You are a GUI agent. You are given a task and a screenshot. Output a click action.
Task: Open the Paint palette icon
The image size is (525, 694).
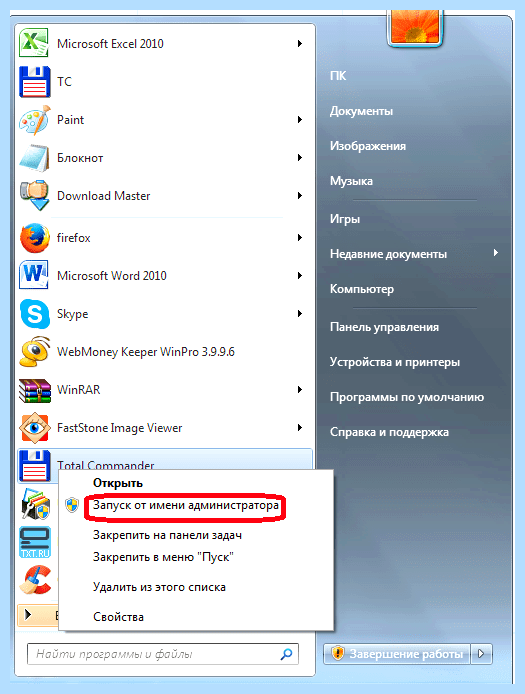(35, 120)
